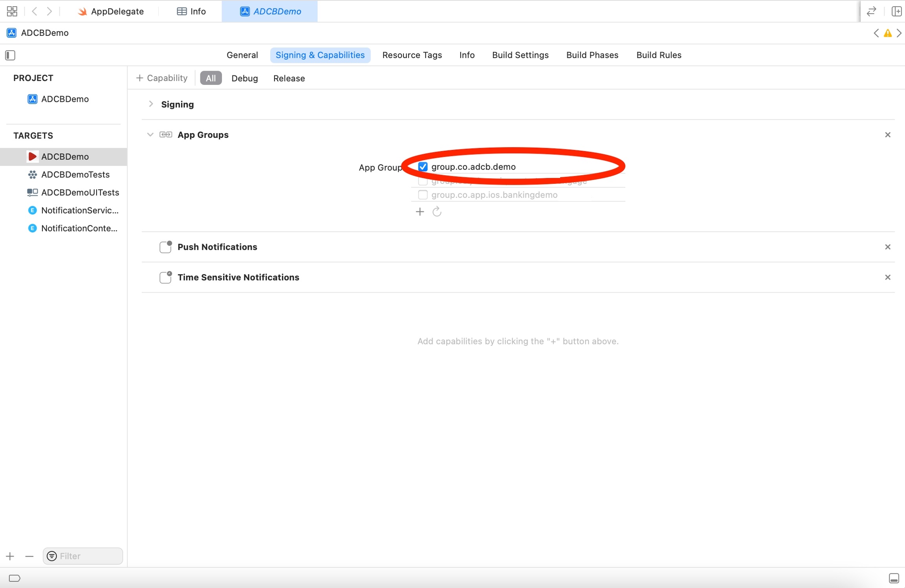Check the group.co.app.ios.bankingdemo checkbox
Image resolution: width=905 pixels, height=588 pixels.
(423, 195)
